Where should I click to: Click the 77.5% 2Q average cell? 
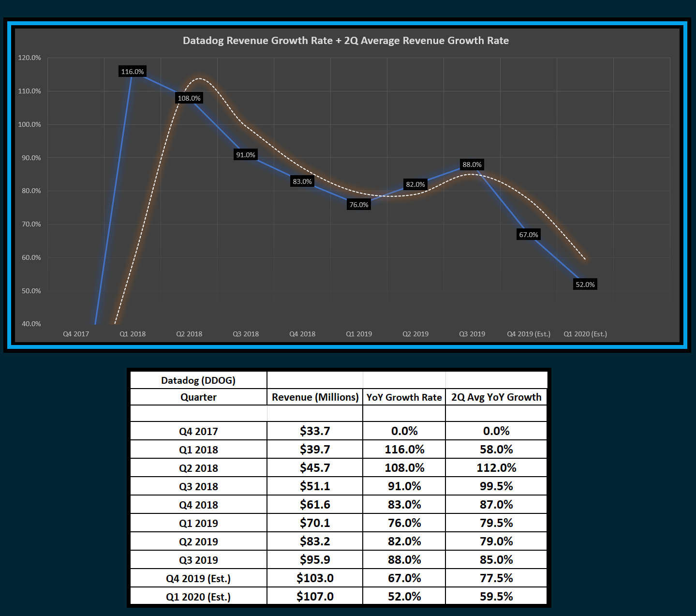(496, 578)
